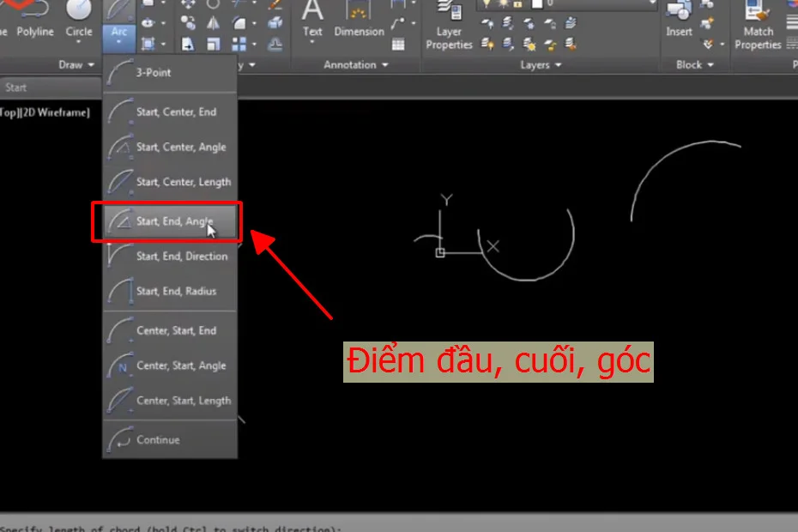
Task: Select the Polyline draw tool
Action: pyautogui.click(x=34, y=20)
